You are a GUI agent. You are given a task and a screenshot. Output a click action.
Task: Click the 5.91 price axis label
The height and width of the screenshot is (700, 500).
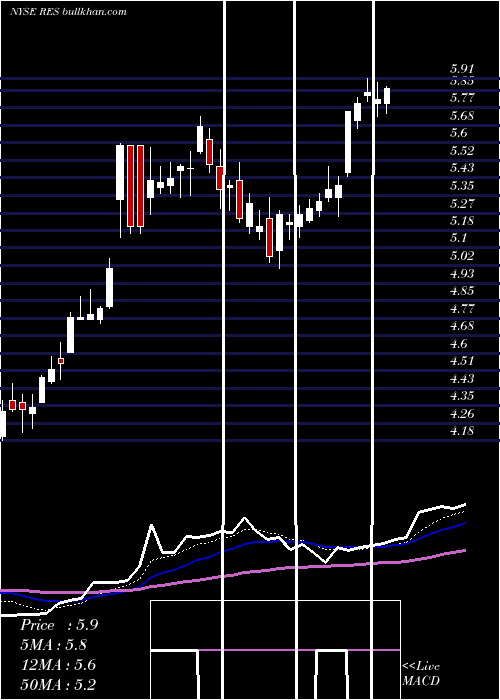[462, 69]
